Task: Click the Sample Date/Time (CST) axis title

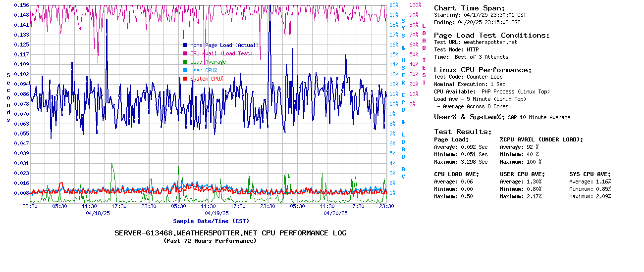Action: coord(211,221)
